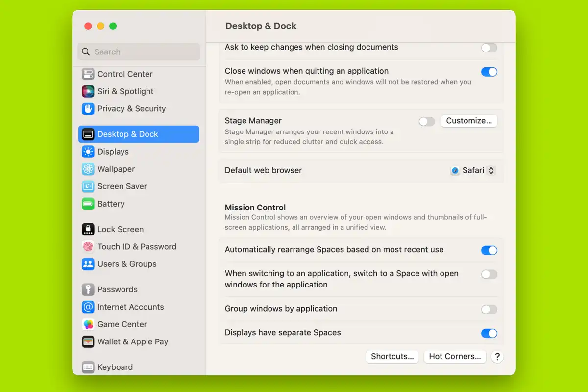Open the Shortcuts... dialog
The image size is (588, 392).
click(392, 357)
